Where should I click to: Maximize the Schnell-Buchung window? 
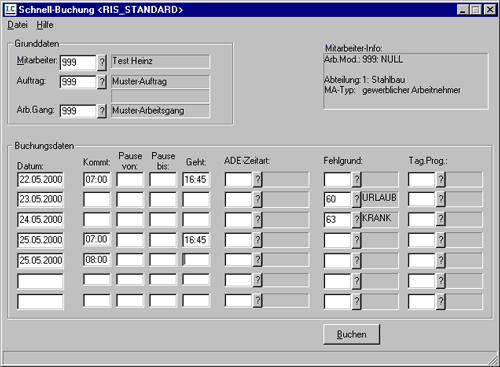475,10
